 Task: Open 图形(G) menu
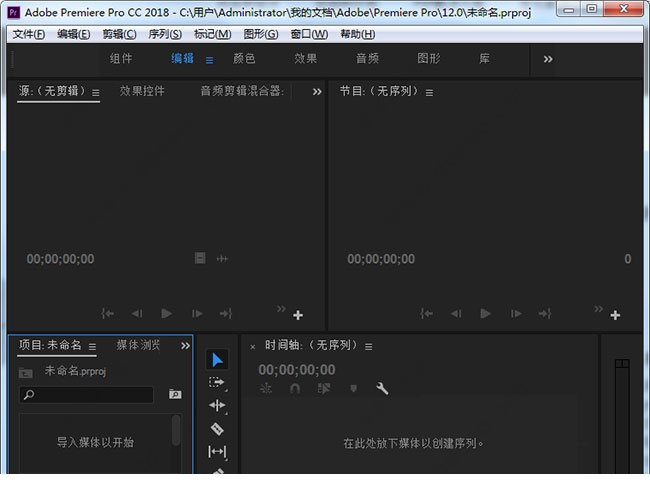tap(261, 34)
